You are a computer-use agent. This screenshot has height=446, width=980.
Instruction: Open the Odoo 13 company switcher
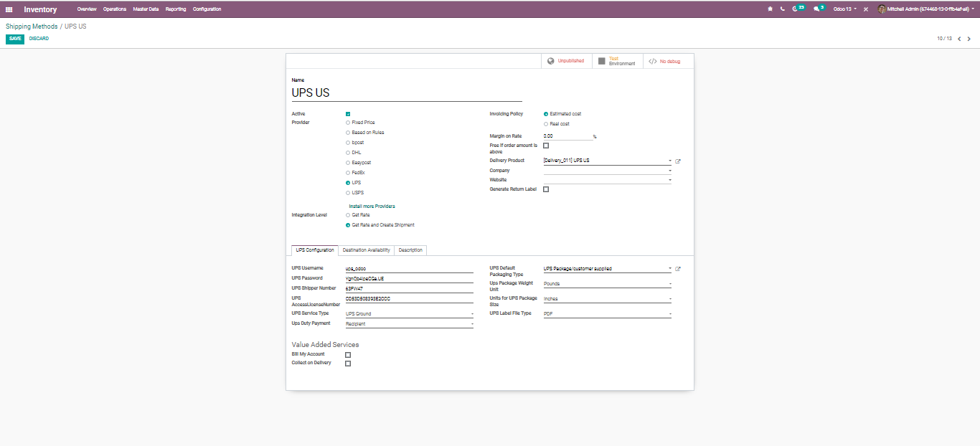coord(844,9)
